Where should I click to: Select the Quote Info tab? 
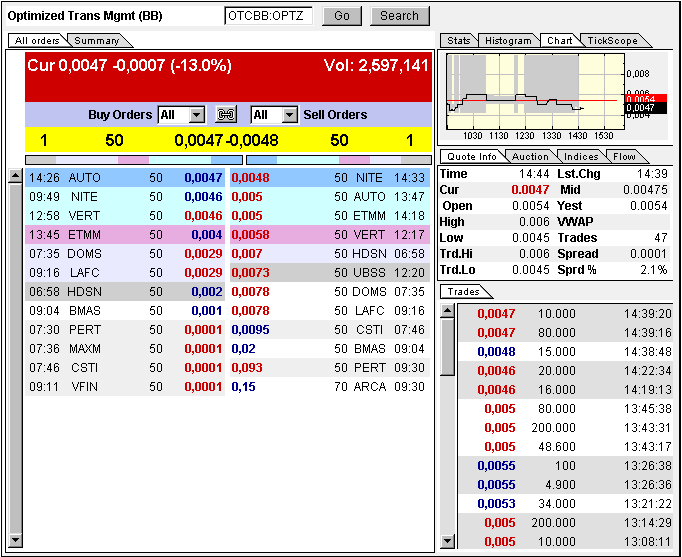(x=471, y=157)
